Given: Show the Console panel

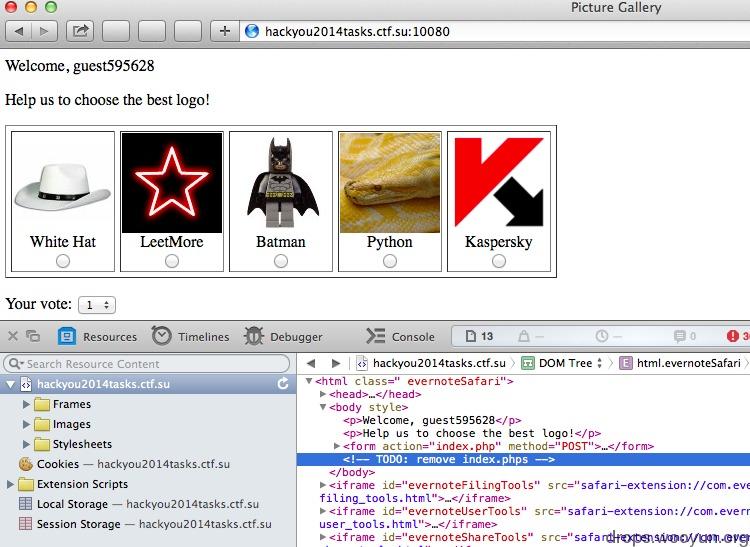Looking at the screenshot, I should [x=400, y=337].
